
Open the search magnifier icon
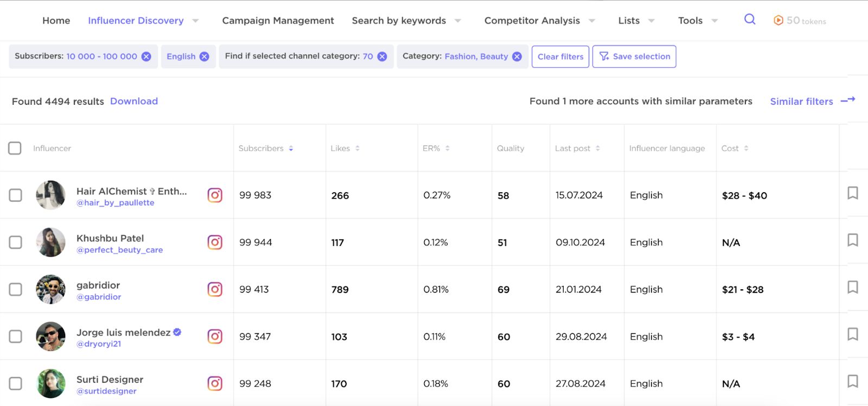click(750, 20)
